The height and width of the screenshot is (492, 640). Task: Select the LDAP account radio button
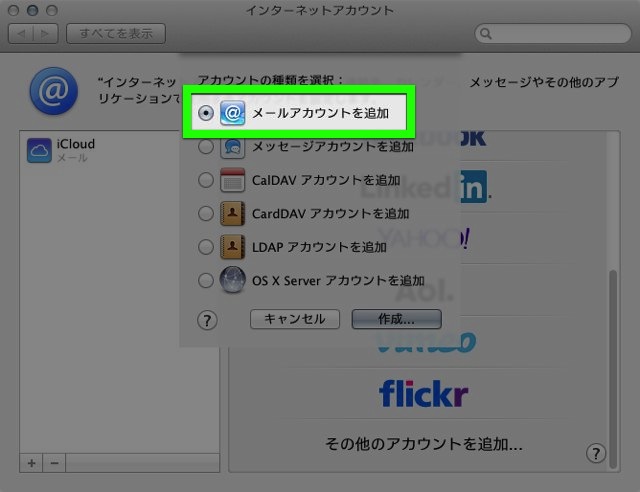206,247
